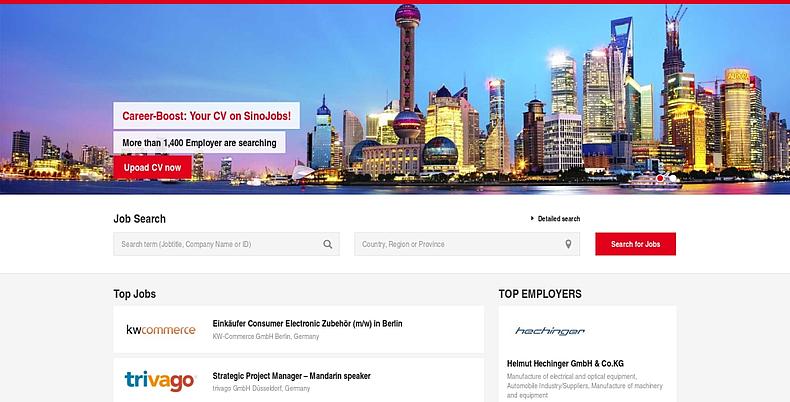This screenshot has width=790, height=402.
Task: Open the trivago company logo
Action: [x=160, y=381]
